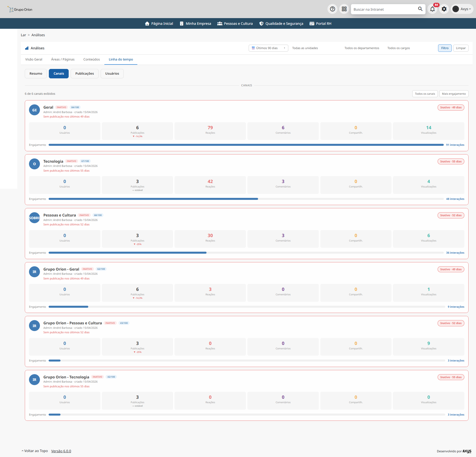The width and height of the screenshot is (476, 457).
Task: Click the GE avatar of Geral channel
Action: (x=34, y=110)
